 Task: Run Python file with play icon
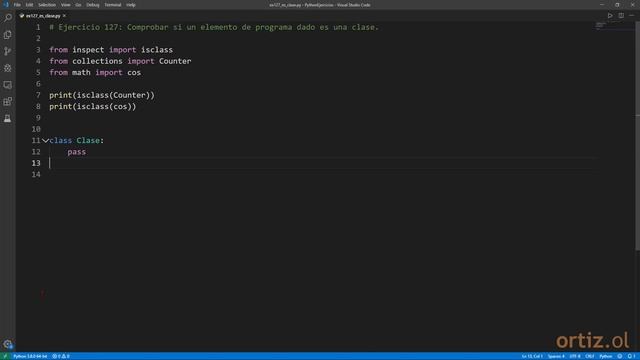[x=610, y=16]
